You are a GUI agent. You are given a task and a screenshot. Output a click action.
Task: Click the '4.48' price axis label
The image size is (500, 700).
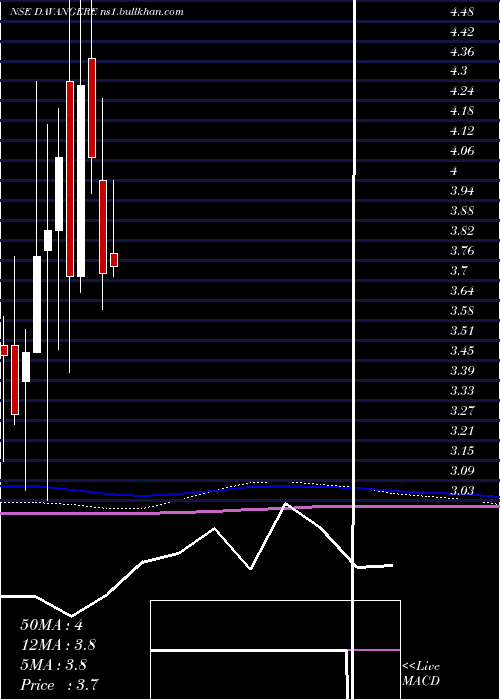pyautogui.click(x=462, y=12)
